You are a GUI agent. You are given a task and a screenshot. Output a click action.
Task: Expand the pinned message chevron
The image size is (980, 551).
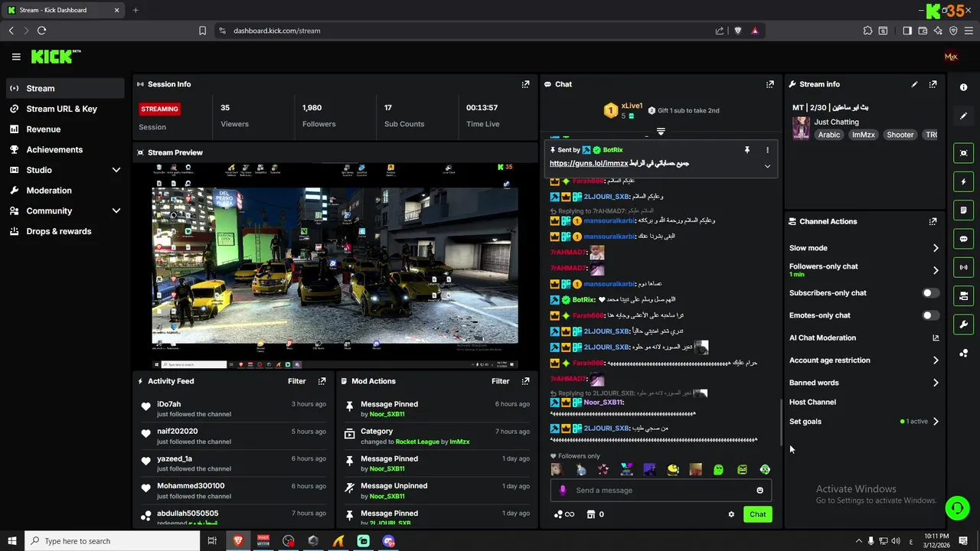pos(767,166)
